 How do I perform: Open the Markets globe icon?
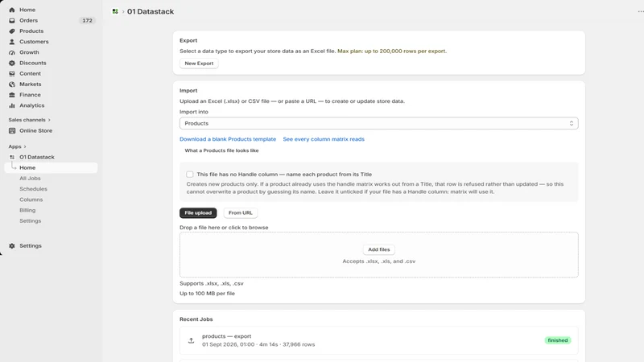pos(12,84)
